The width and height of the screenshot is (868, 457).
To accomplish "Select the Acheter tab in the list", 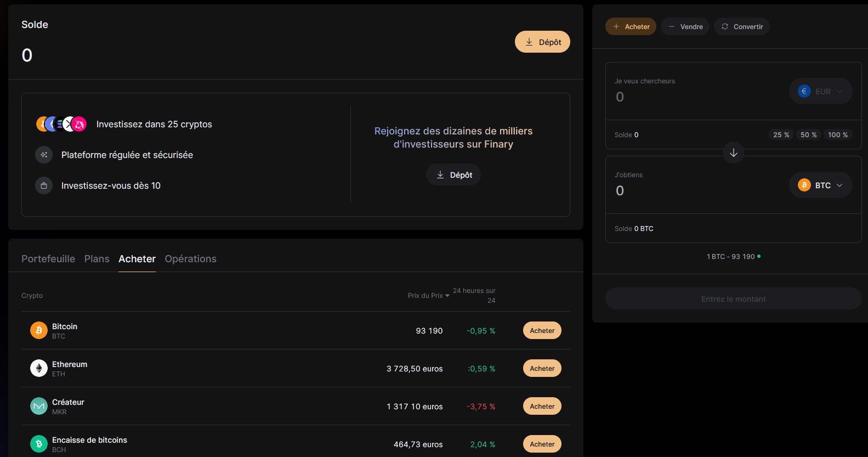I will click(x=137, y=259).
